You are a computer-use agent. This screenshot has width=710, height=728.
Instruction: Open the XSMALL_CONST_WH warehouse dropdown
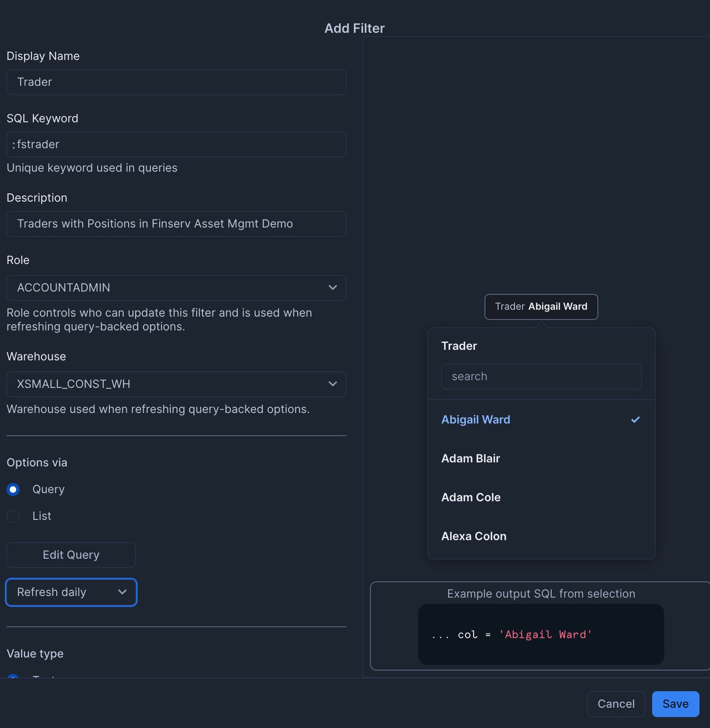[176, 384]
